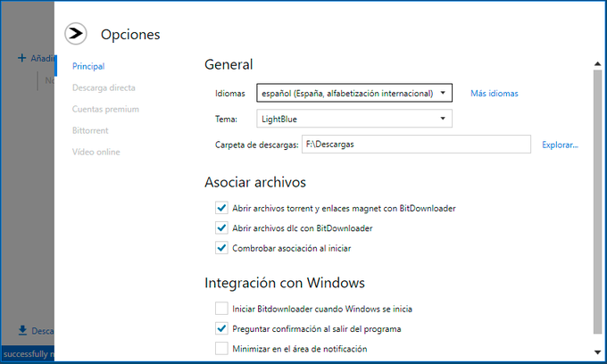Screen dimensions: 607x364
Task: Uncheck Abrir archivos dlc con BitDownloader
Action: point(221,227)
